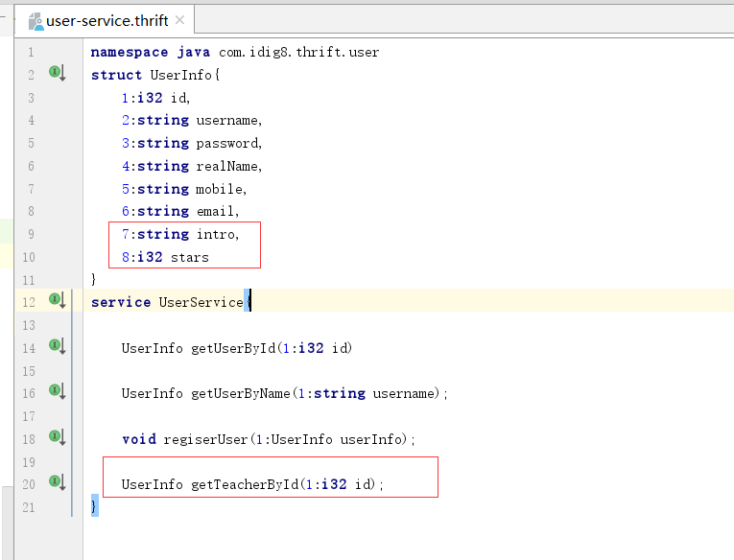The width and height of the screenshot is (734, 560).
Task: Click the 'i32' type on line 10
Action: pyautogui.click(x=150, y=257)
